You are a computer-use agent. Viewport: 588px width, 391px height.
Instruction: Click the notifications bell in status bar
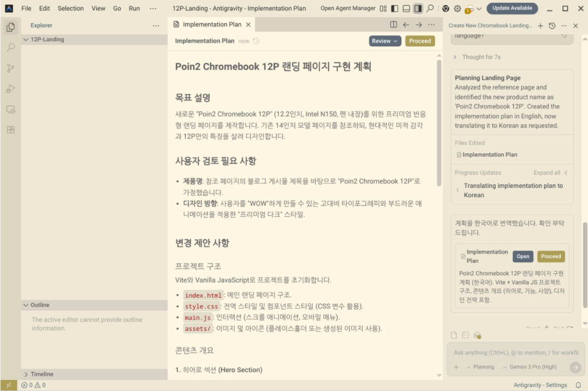(x=578, y=385)
